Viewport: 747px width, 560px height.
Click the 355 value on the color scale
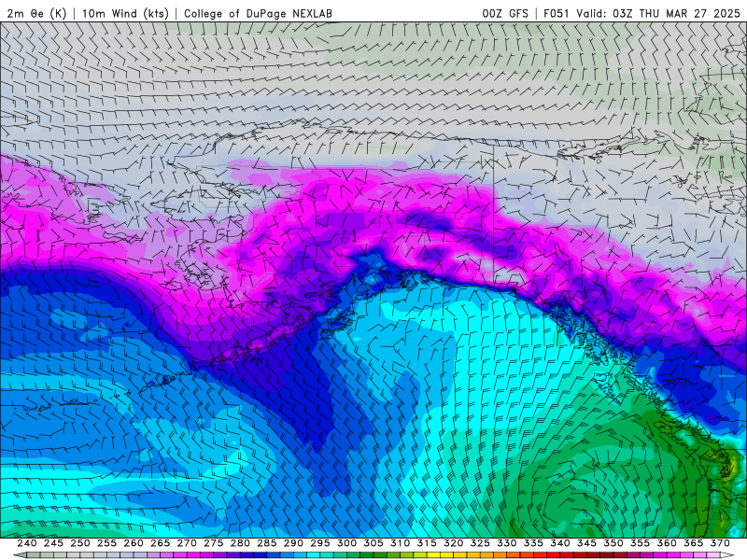[641, 543]
